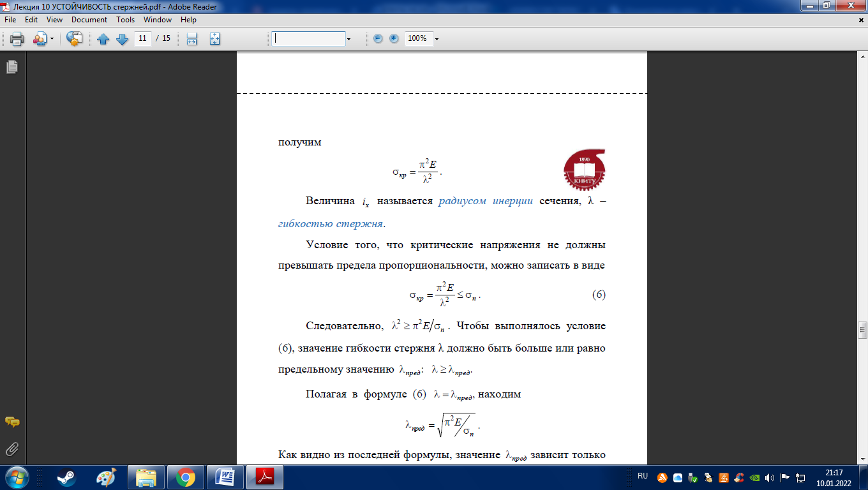Open Windows Explorer from the taskbar

[146, 477]
